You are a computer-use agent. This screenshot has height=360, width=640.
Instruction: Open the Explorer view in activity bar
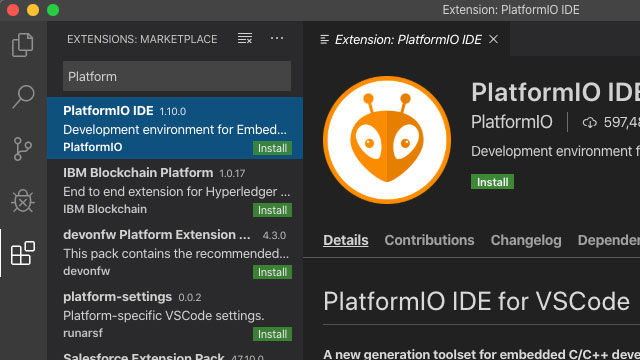pyautogui.click(x=23, y=45)
